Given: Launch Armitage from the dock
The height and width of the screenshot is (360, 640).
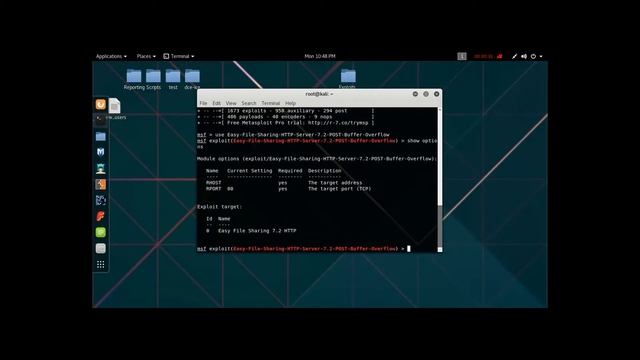Looking at the screenshot, I should (x=100, y=168).
